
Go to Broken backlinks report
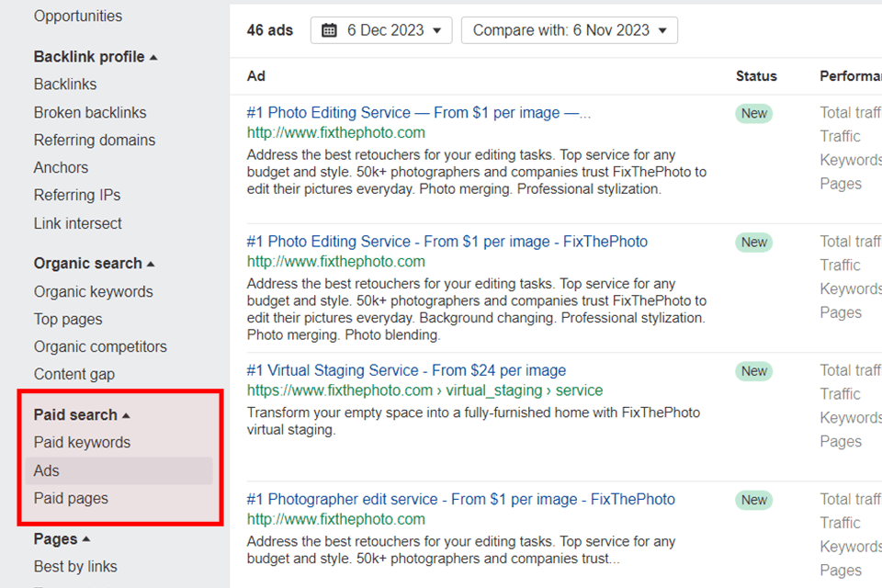pyautogui.click(x=90, y=112)
